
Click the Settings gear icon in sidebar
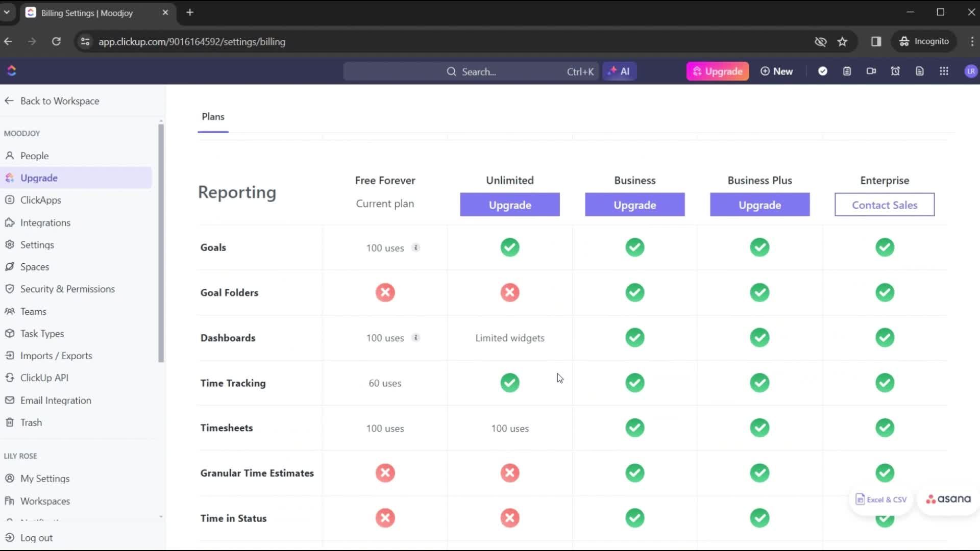pyautogui.click(x=10, y=244)
